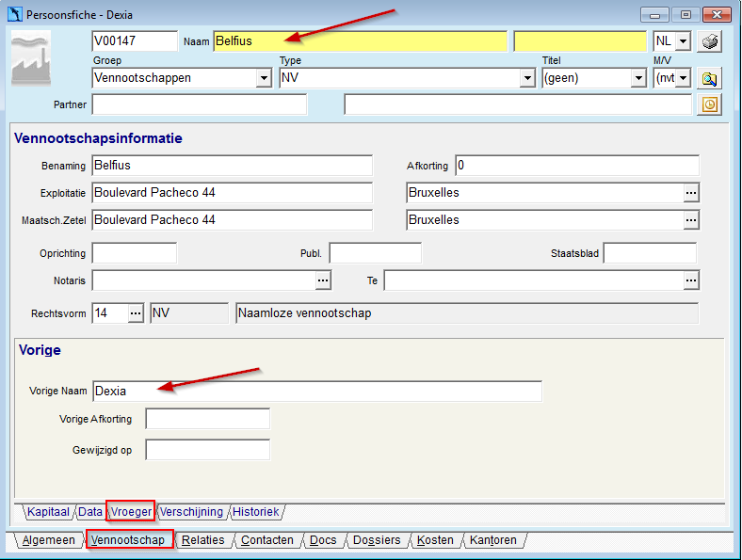This screenshot has height=560, width=742.
Task: Open lookup for Maatsch.Zetel city Bruxelles
Action: click(x=691, y=220)
